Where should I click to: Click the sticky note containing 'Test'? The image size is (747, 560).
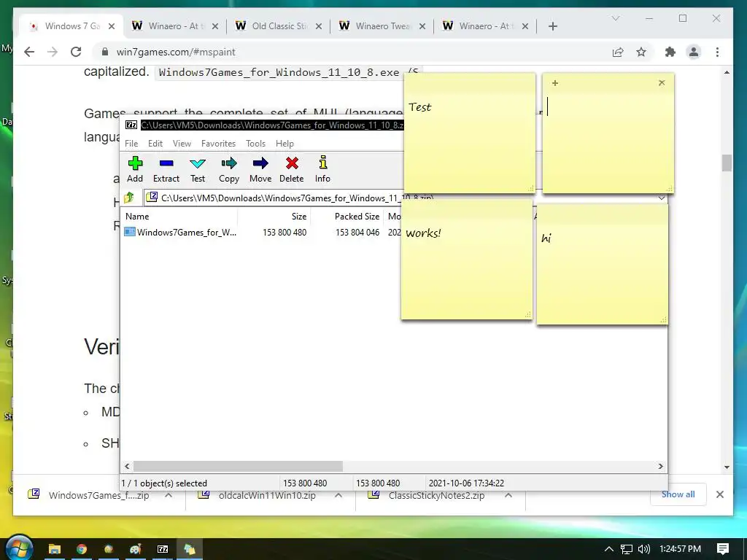point(470,133)
